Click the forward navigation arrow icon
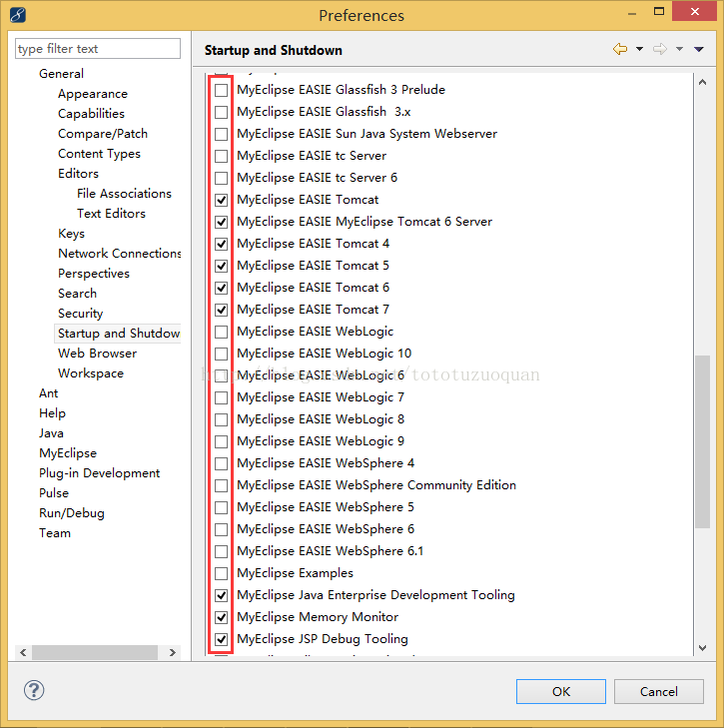This screenshot has width=724, height=728. click(659, 49)
